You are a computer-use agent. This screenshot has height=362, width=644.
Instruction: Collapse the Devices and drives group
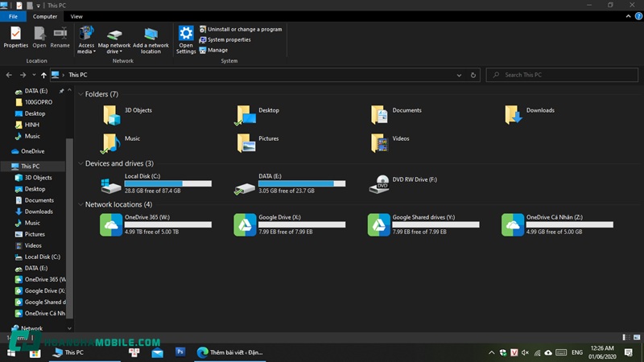pos(80,164)
